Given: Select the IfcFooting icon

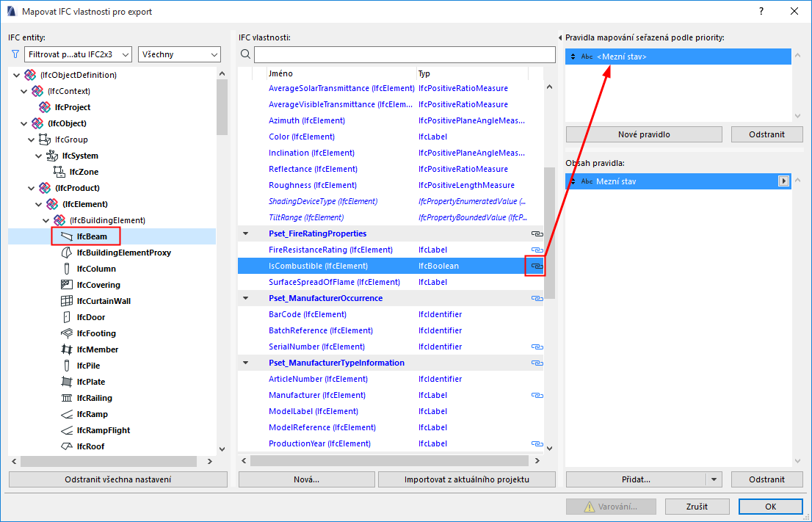Looking at the screenshot, I should coord(66,333).
